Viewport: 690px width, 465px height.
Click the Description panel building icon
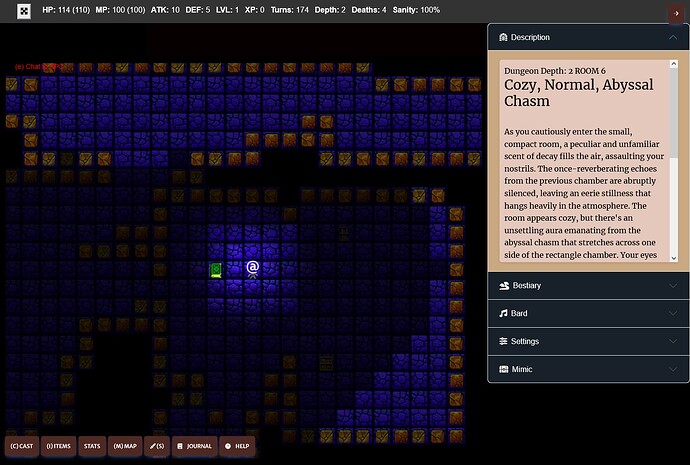(x=503, y=37)
